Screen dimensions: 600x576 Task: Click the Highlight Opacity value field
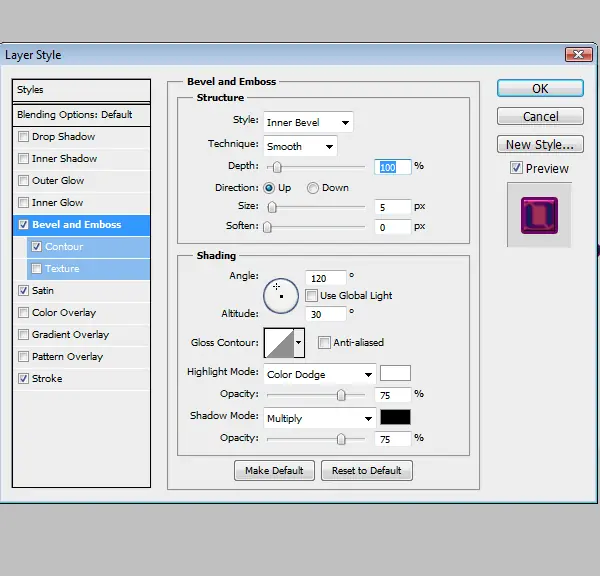(x=393, y=395)
